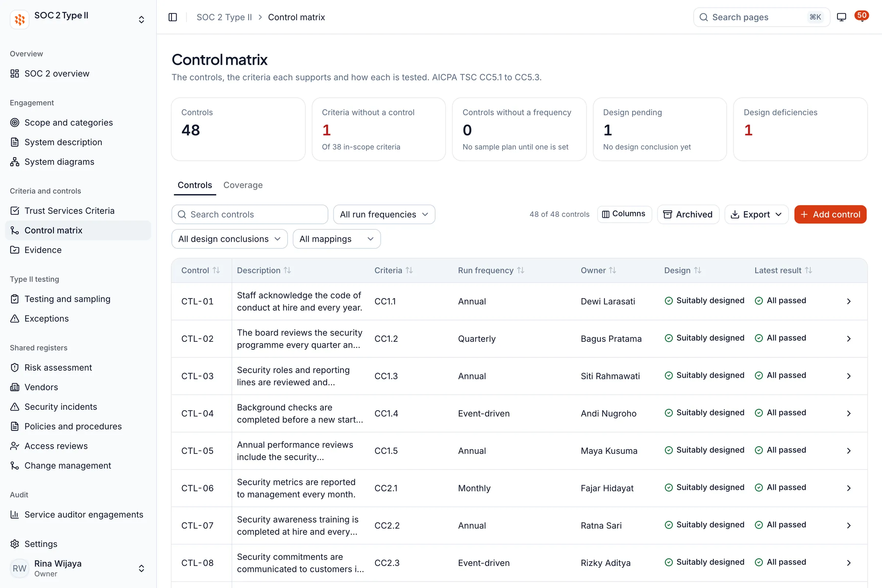Open Risk assessment register
882x588 pixels.
(x=78, y=367)
